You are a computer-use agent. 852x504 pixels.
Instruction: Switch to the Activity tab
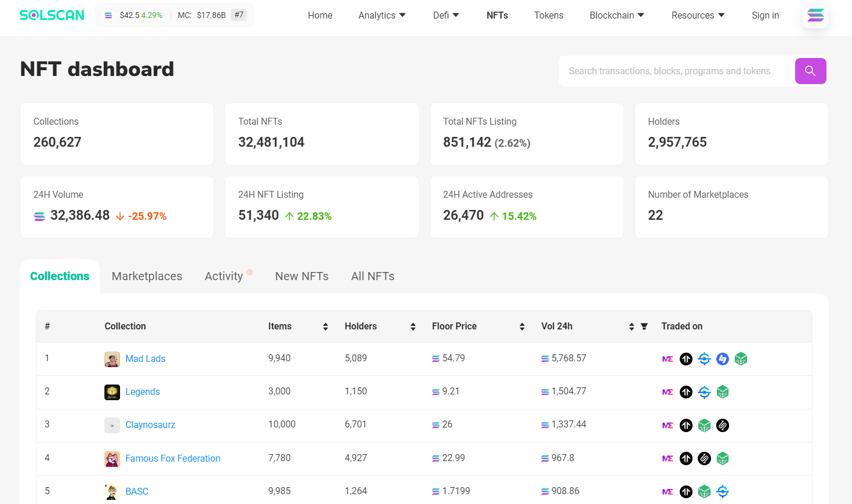pos(224,276)
